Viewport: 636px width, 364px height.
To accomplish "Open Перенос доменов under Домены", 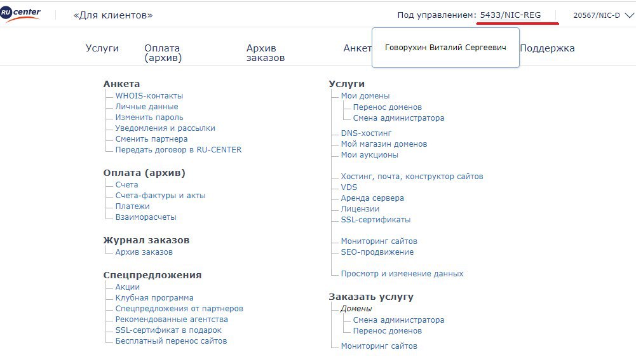I will tap(388, 331).
